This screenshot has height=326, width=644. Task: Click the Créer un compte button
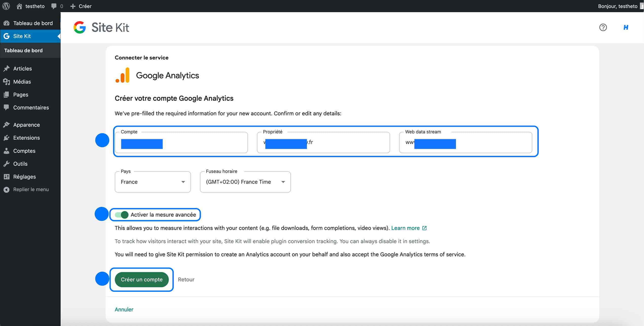(141, 279)
